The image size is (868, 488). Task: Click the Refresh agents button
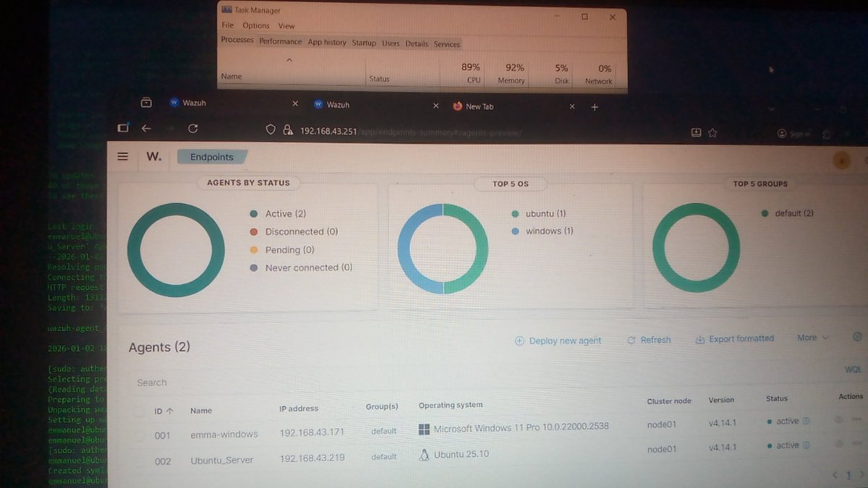[649, 340]
